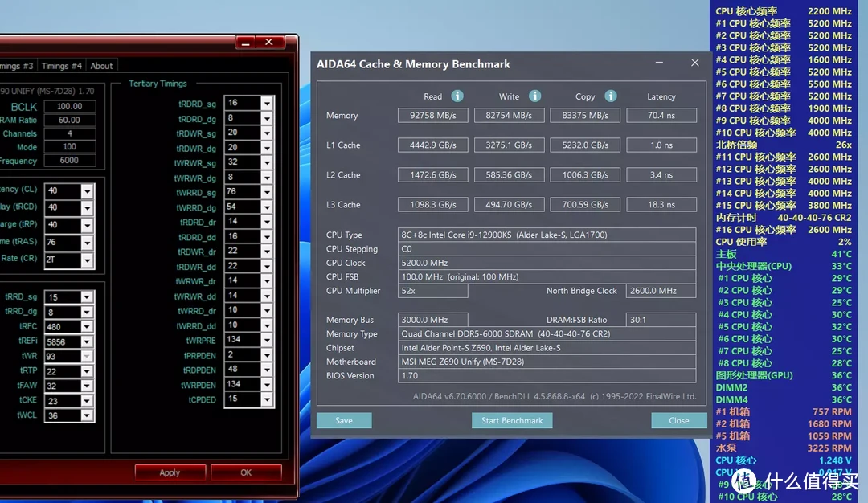This screenshot has height=503, width=868.
Task: Click the L1 Cache Read 4442.9 GB/s value
Action: (x=433, y=145)
